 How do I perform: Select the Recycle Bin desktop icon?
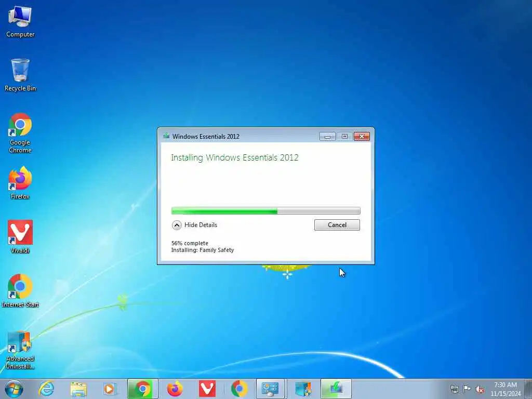point(20,75)
